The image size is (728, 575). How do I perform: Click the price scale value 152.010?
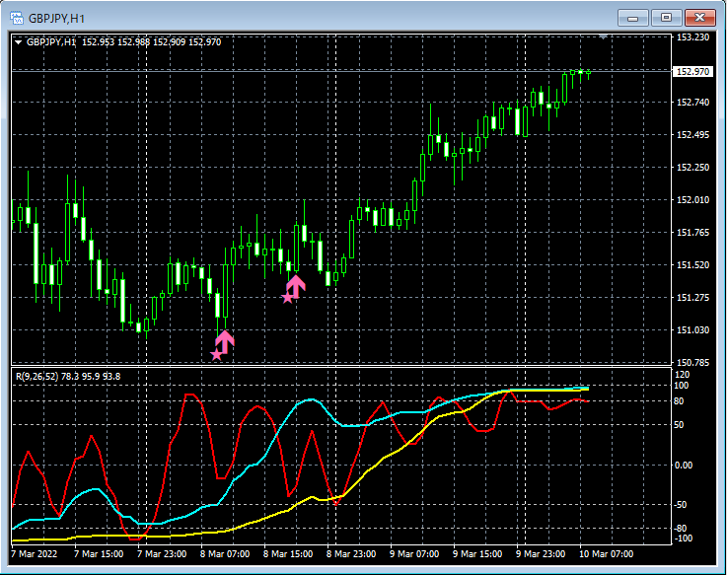pyautogui.click(x=692, y=199)
